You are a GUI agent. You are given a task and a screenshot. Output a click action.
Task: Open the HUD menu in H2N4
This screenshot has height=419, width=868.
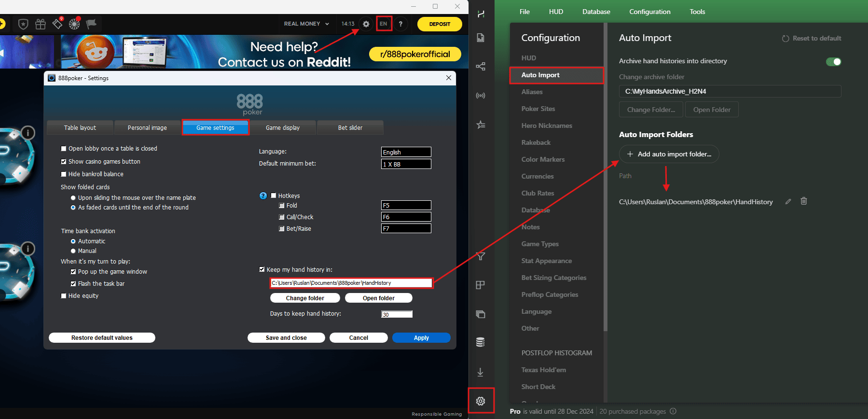point(556,12)
